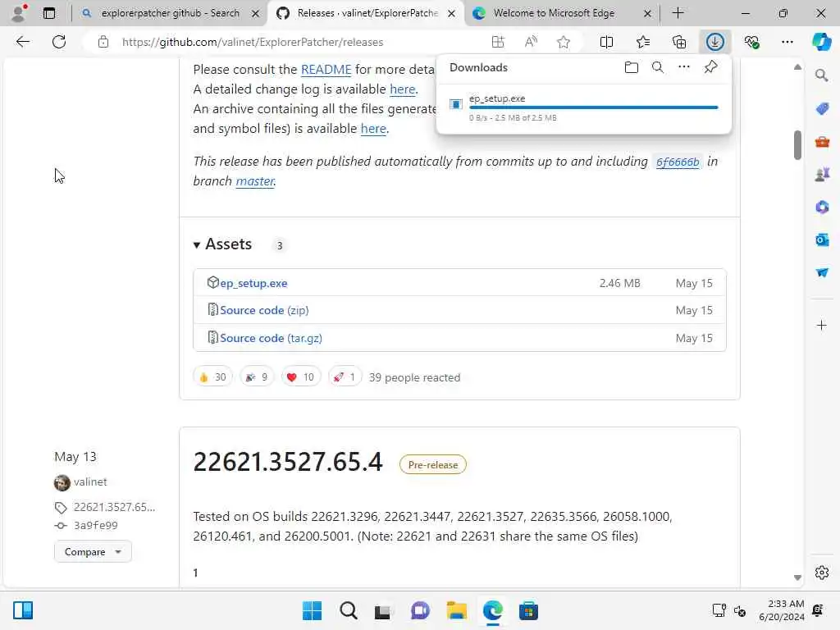
Task: Open valinet user profile
Action: (90, 482)
